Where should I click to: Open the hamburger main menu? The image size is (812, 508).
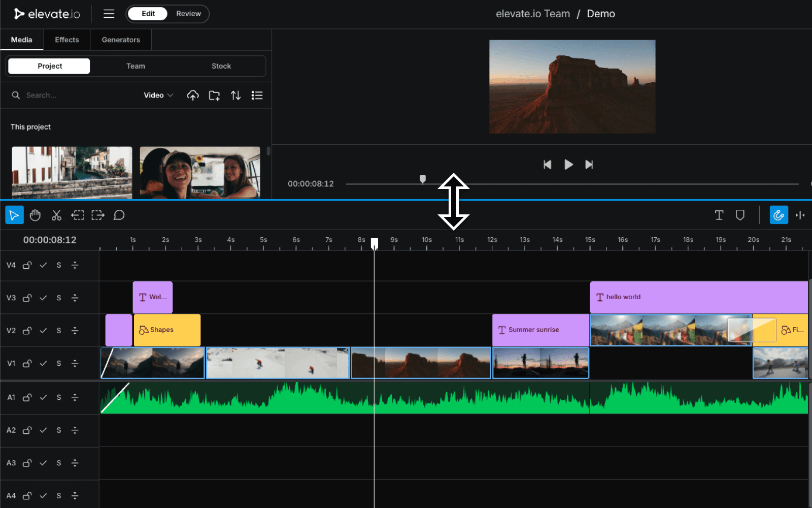(x=109, y=14)
